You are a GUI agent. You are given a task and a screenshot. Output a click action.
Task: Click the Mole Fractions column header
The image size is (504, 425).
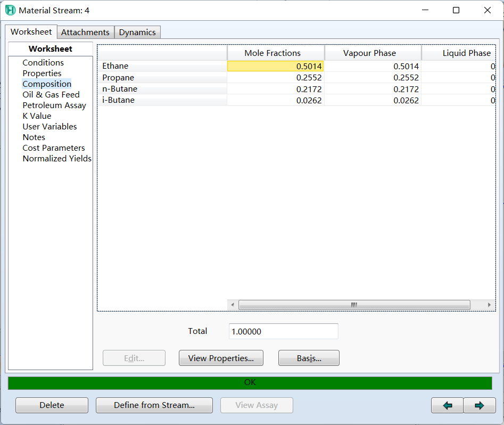(276, 53)
